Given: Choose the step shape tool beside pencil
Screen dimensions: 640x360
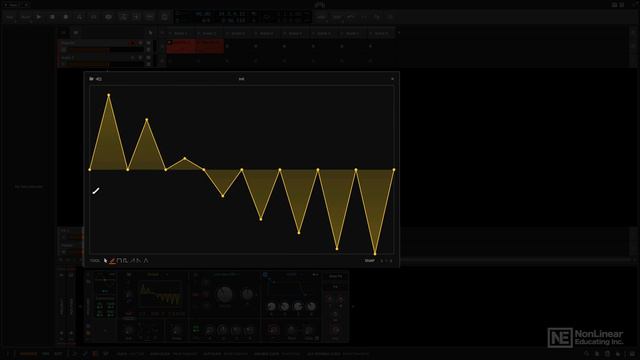Looking at the screenshot, I should point(119,260).
